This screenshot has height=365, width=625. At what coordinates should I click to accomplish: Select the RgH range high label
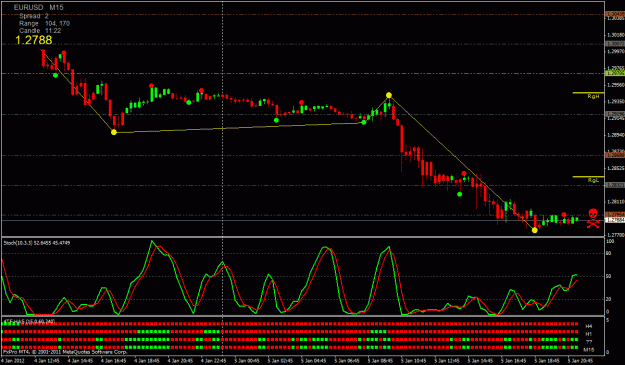[x=593, y=96]
